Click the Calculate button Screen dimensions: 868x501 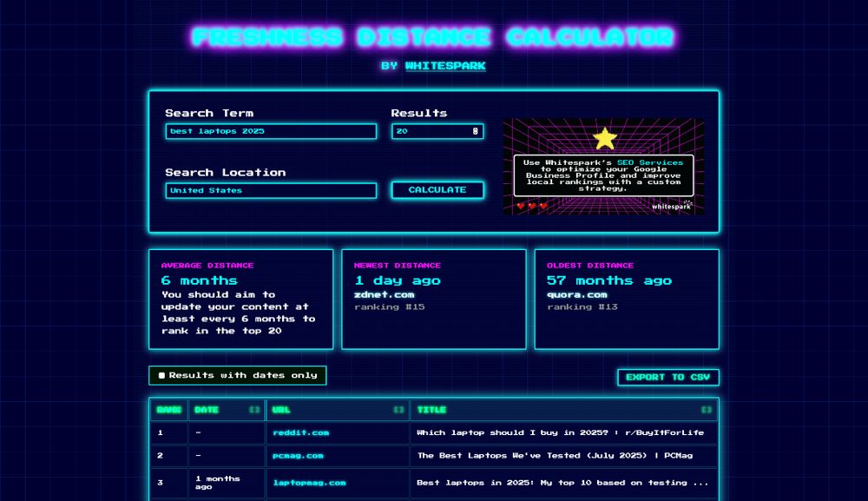click(437, 190)
